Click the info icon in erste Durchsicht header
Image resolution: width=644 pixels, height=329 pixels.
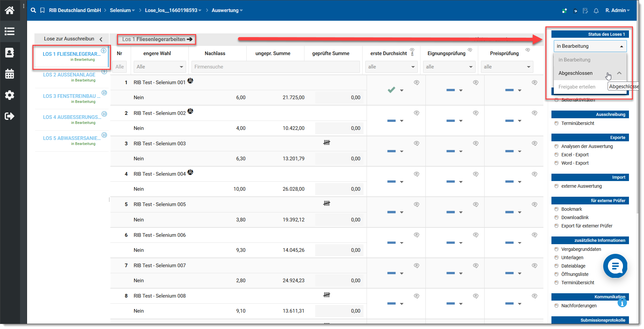pos(412,54)
